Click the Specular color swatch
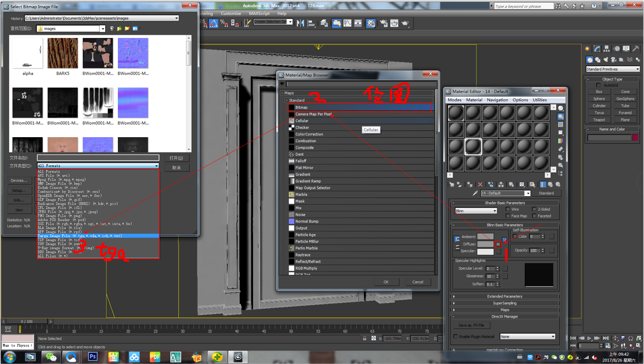The image size is (644, 364). tap(485, 251)
